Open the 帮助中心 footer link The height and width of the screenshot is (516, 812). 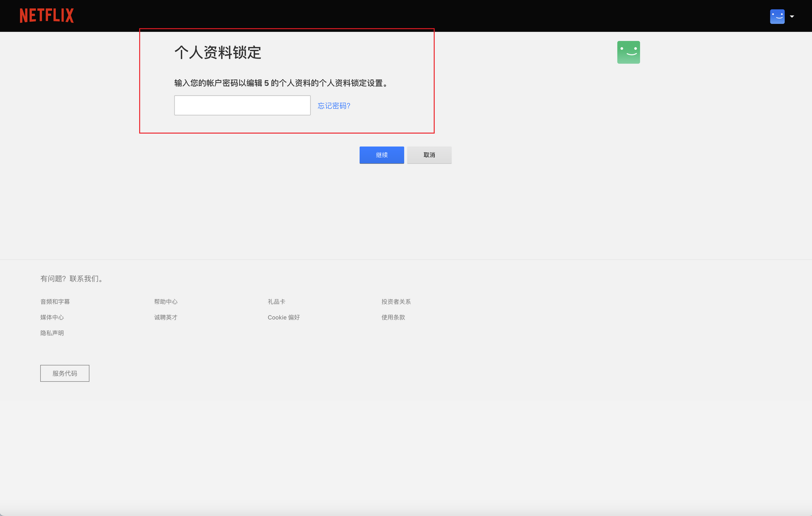click(x=166, y=302)
